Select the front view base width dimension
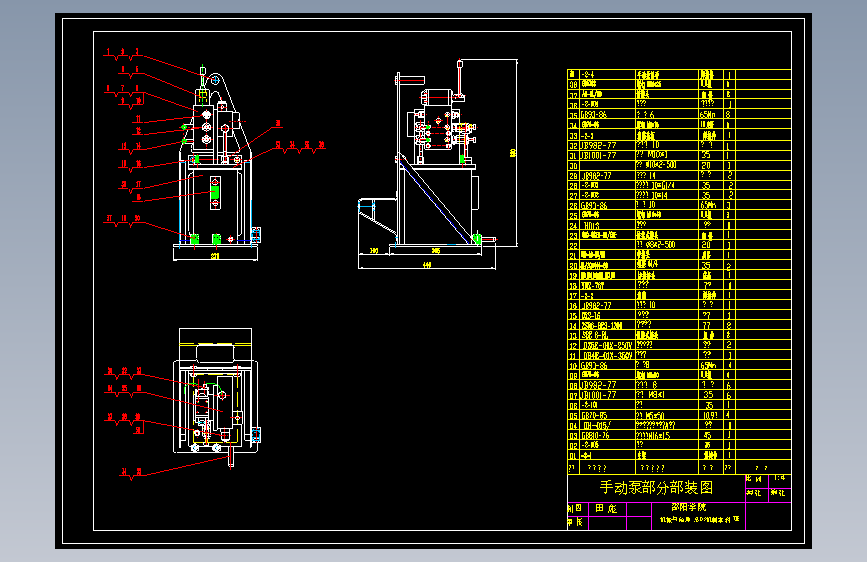867x562 pixels. [x=215, y=256]
